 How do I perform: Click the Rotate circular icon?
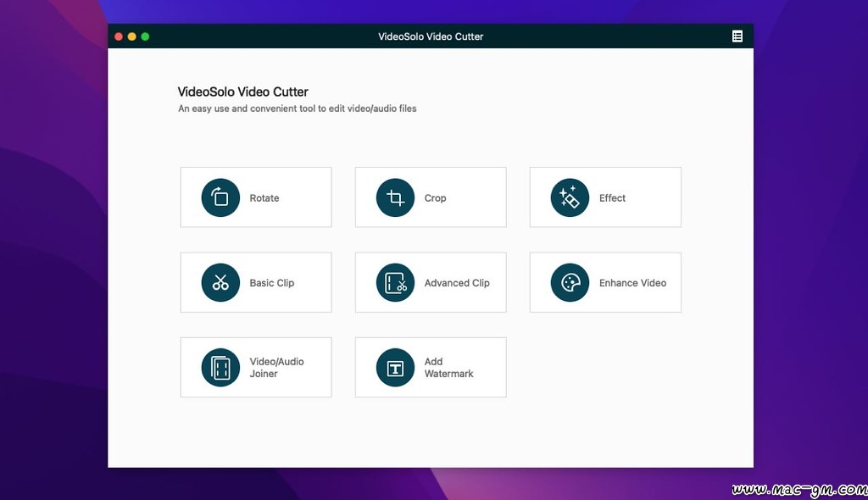pyautogui.click(x=220, y=197)
